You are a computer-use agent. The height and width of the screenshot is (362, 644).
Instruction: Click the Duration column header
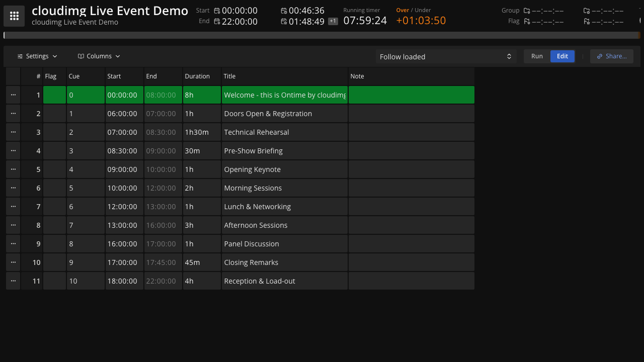pyautogui.click(x=202, y=76)
